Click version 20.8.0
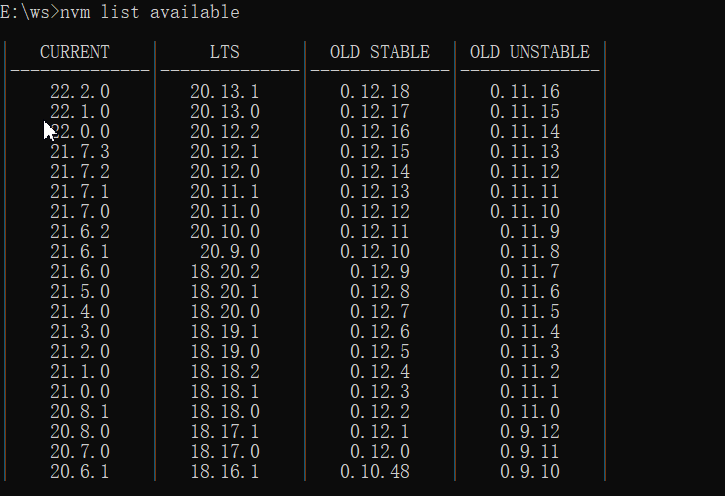This screenshot has width=725, height=496. pos(80,432)
